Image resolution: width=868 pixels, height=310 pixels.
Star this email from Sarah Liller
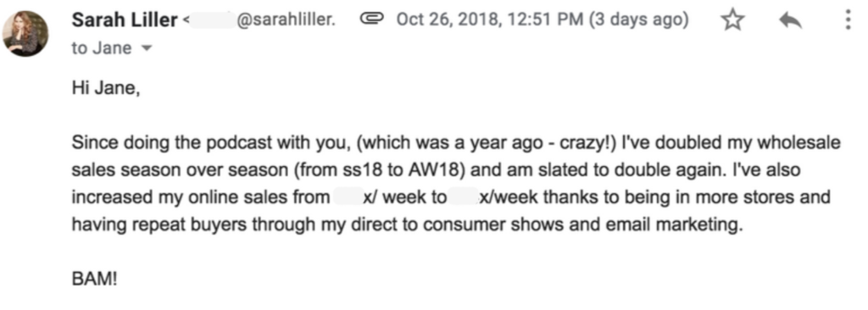[732, 20]
